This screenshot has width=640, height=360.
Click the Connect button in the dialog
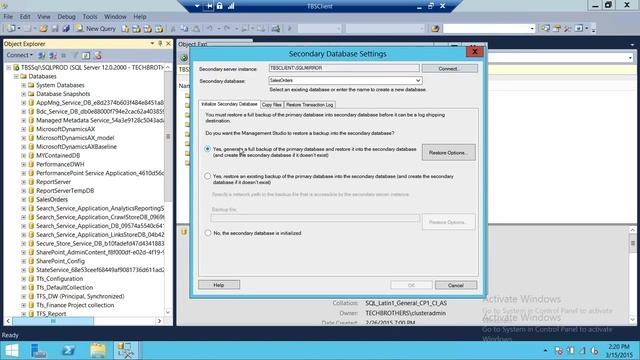point(449,69)
